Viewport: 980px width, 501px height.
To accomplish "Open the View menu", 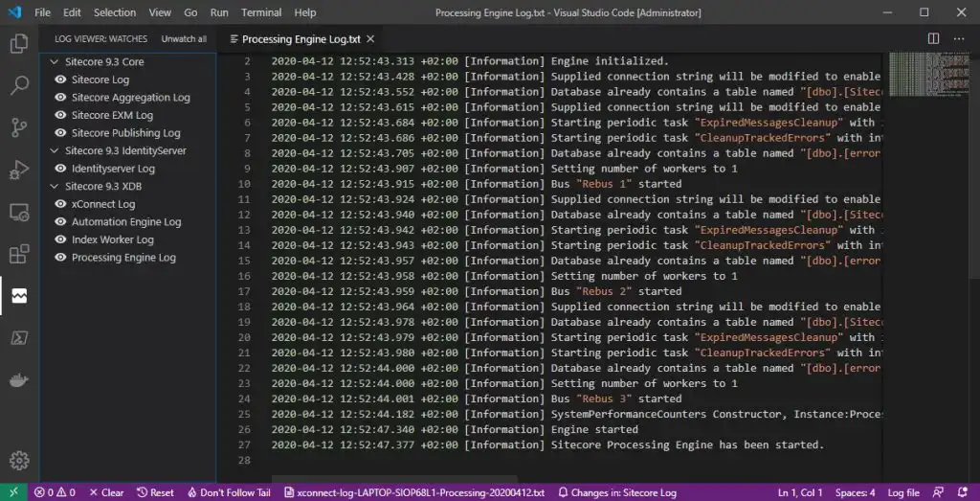I will pos(160,12).
